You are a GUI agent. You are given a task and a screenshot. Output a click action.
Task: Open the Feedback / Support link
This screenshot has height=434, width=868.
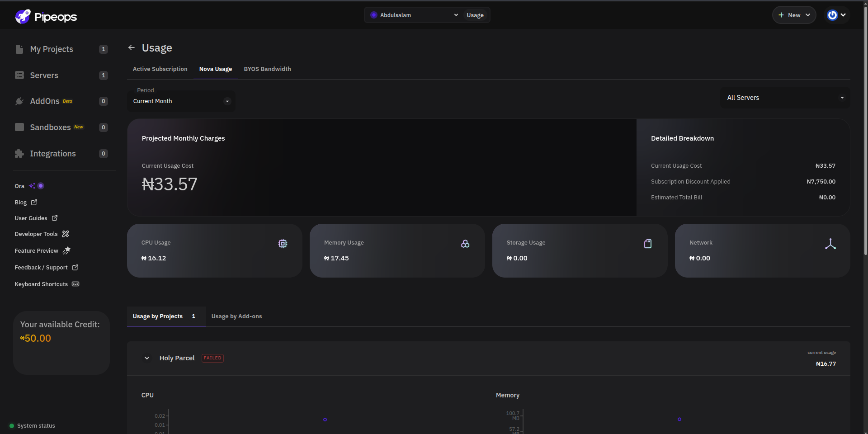coord(47,267)
